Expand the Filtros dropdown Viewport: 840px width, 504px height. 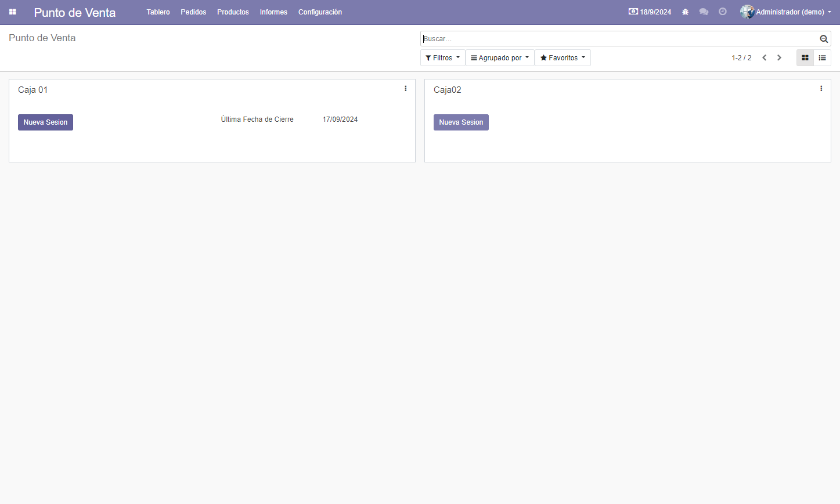pos(443,58)
